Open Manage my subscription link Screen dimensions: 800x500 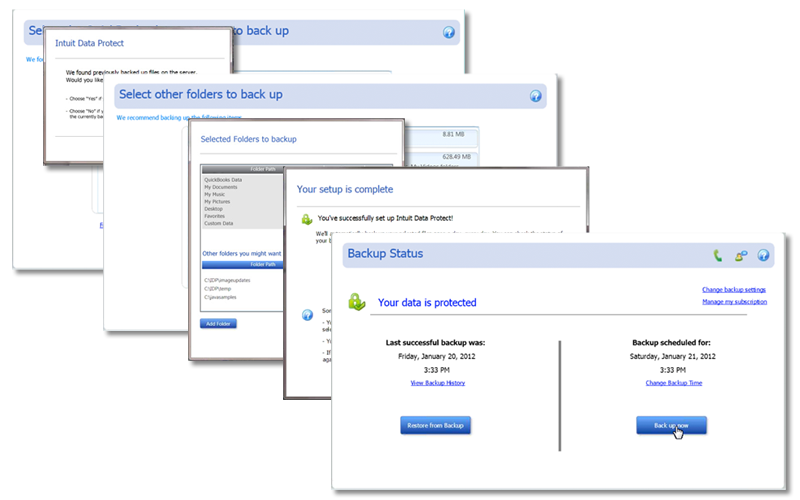coord(734,301)
